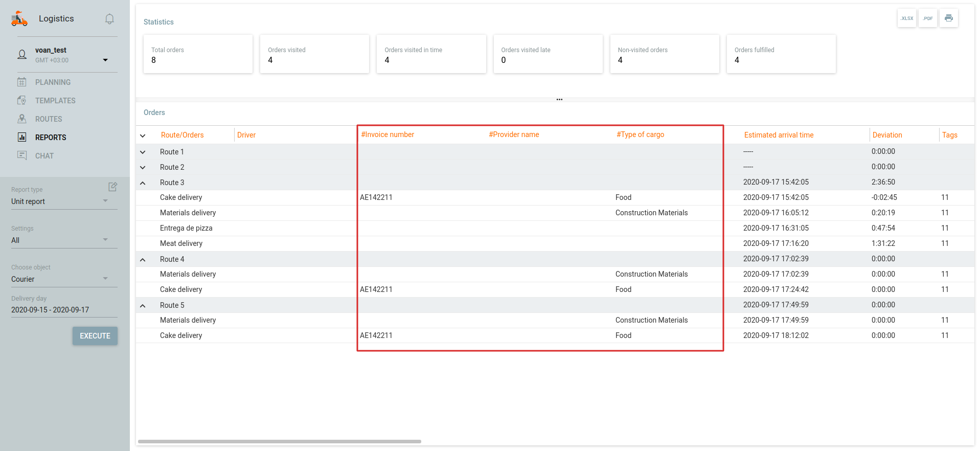Export report as XLSX file
Screen dimensions: 980x451
pos(906,18)
